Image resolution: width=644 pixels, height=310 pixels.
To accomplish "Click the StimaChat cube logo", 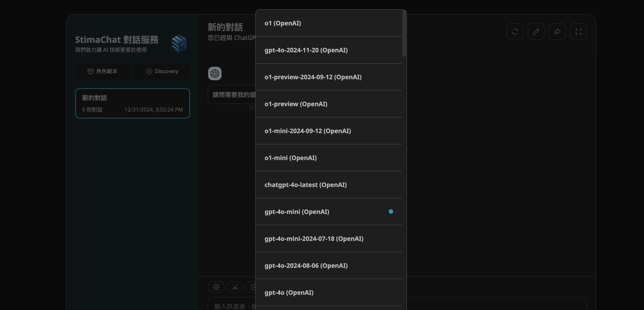I will tap(179, 43).
